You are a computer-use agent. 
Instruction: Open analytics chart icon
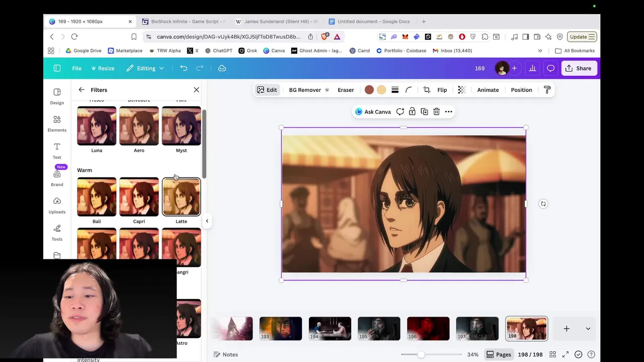532,68
